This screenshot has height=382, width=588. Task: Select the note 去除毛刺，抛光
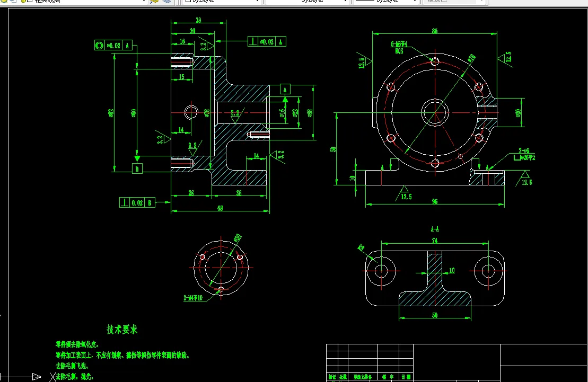pyautogui.click(x=74, y=376)
